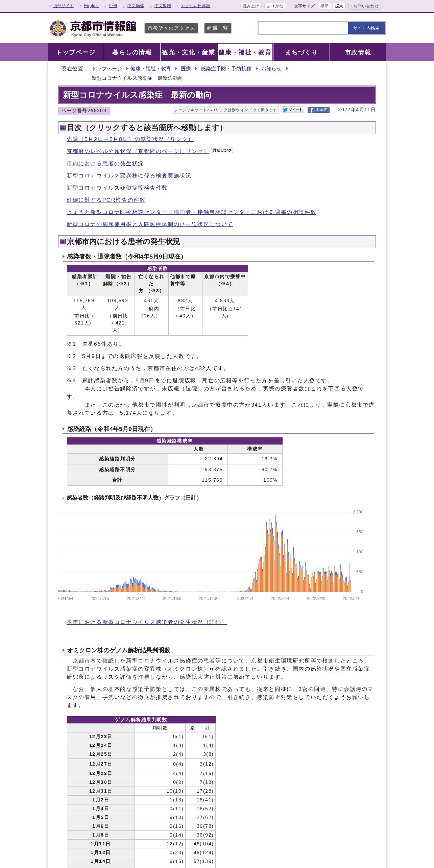The height and width of the screenshot is (868, 434).
Task: Click cumulative cases cell 115,769人
Action: click(x=84, y=315)
